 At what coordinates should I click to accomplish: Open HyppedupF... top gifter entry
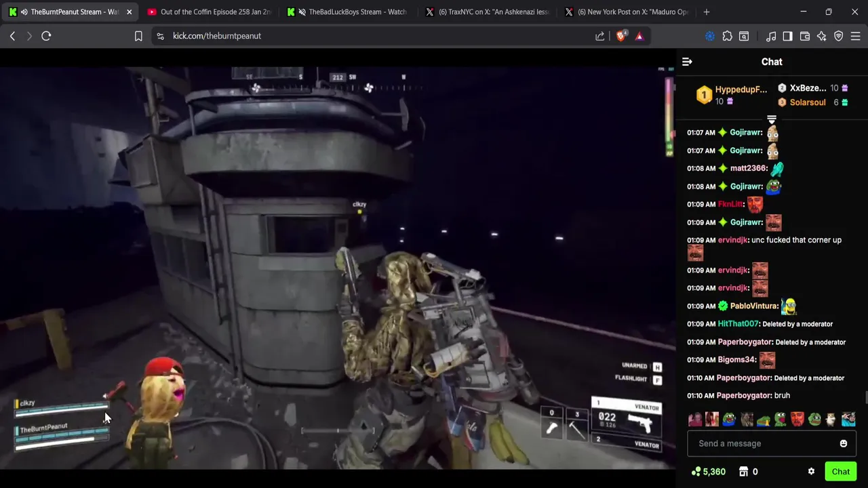pos(732,95)
